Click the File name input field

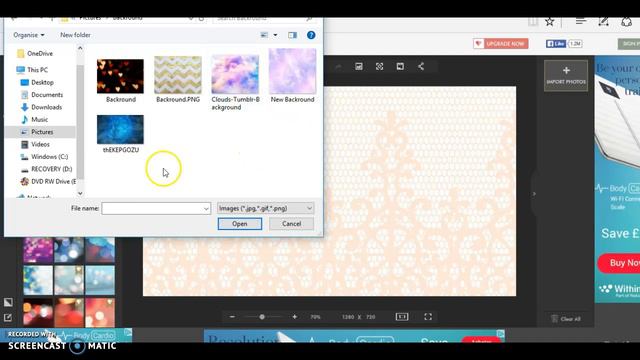pyautogui.click(x=152, y=209)
